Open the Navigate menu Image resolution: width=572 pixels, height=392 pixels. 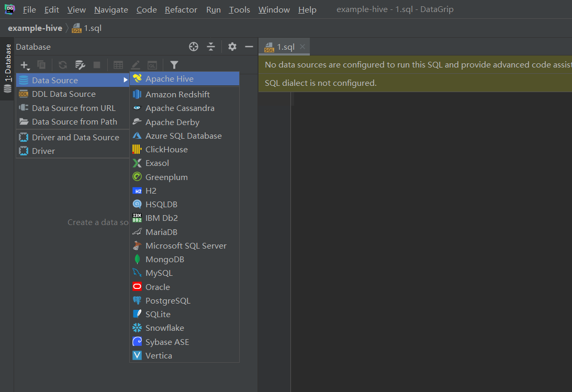111,10
